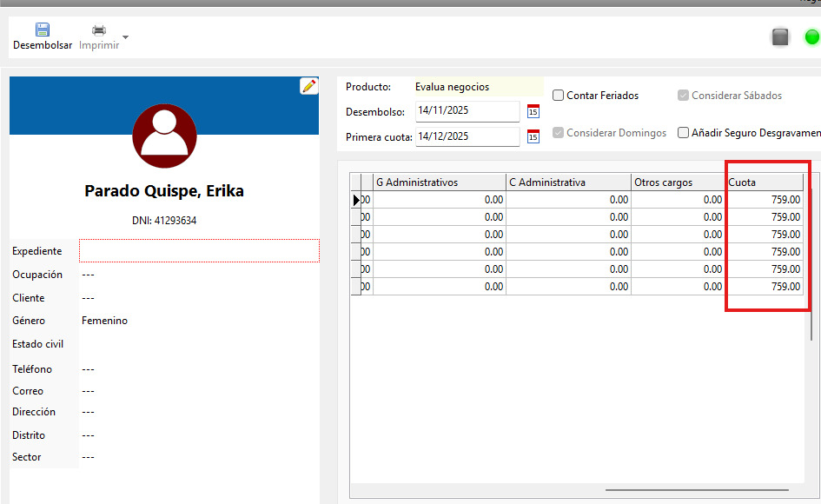
Task: Enable Añadir Seguro Desgravamen checkbox
Action: coord(684,133)
